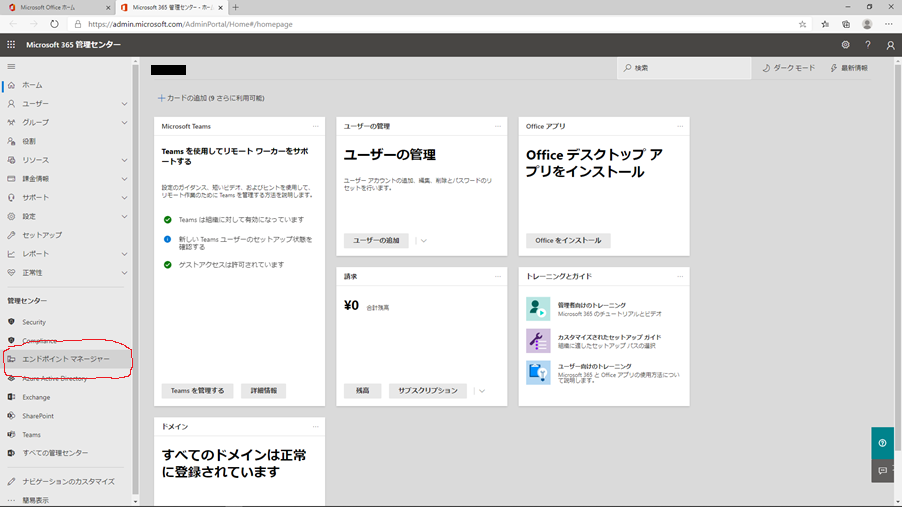The width and height of the screenshot is (902, 507).
Task: Click Office をインストール button
Action: (568, 241)
